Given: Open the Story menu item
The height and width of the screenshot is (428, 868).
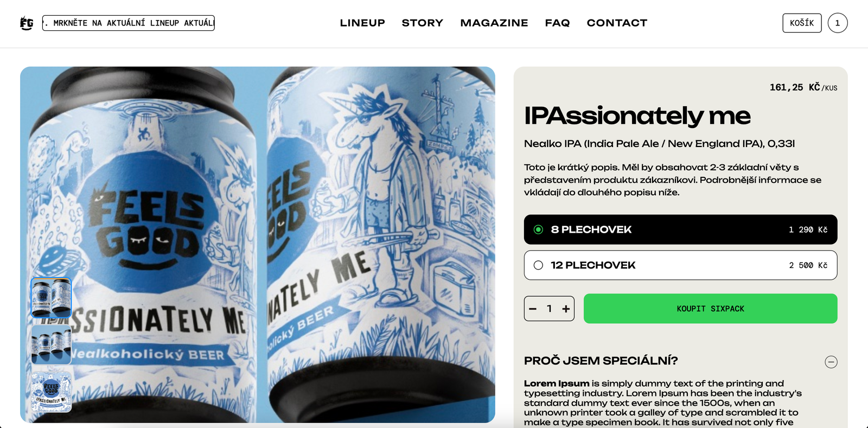Looking at the screenshot, I should (423, 23).
